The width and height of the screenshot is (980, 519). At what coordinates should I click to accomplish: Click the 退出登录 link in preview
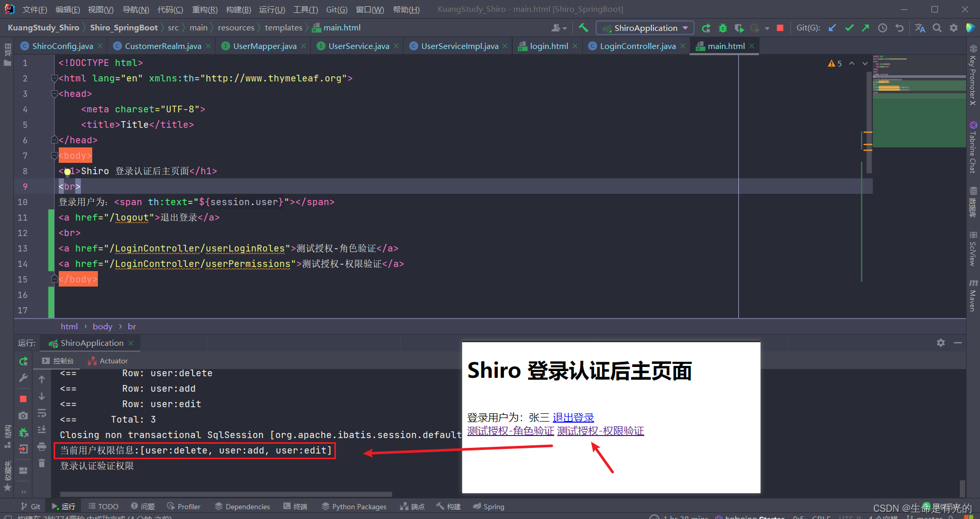[573, 417]
